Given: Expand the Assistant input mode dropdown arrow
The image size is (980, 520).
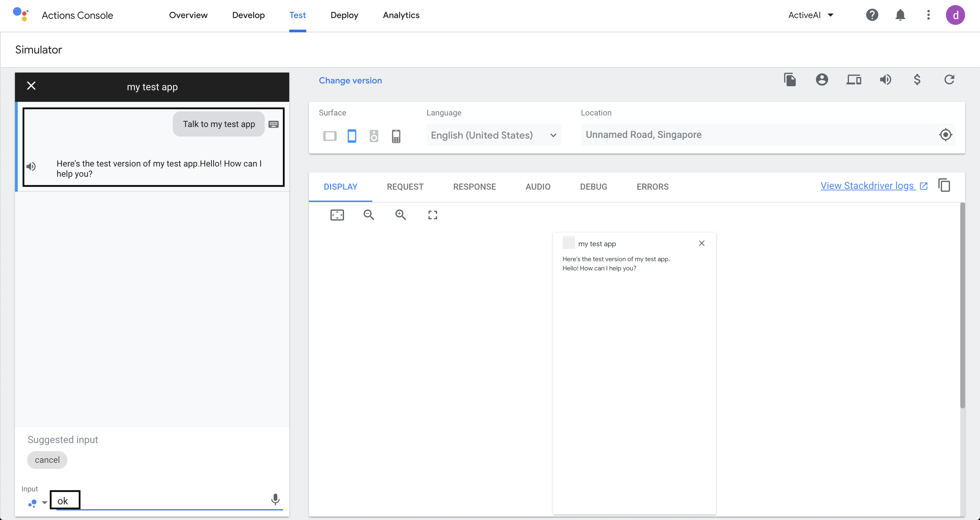Looking at the screenshot, I should coord(45,503).
